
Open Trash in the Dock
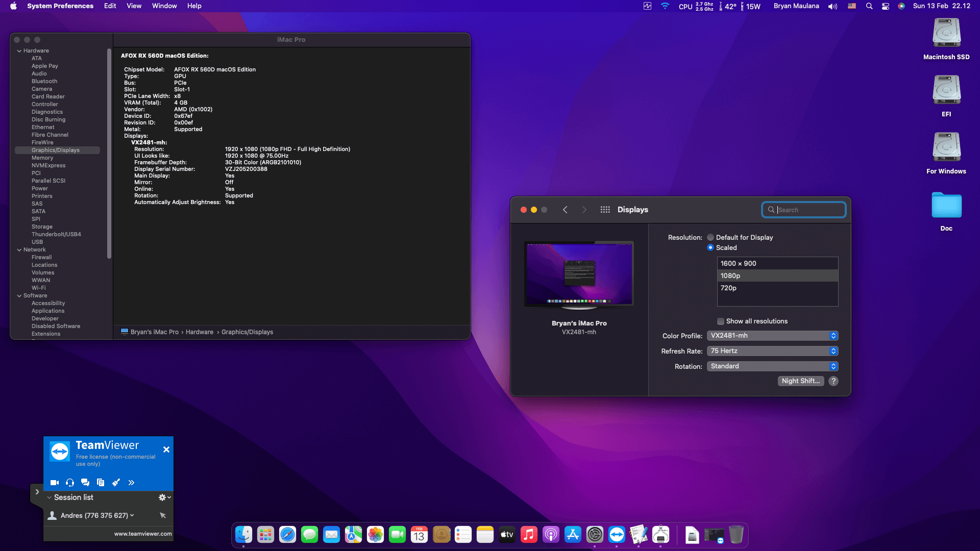pyautogui.click(x=736, y=535)
